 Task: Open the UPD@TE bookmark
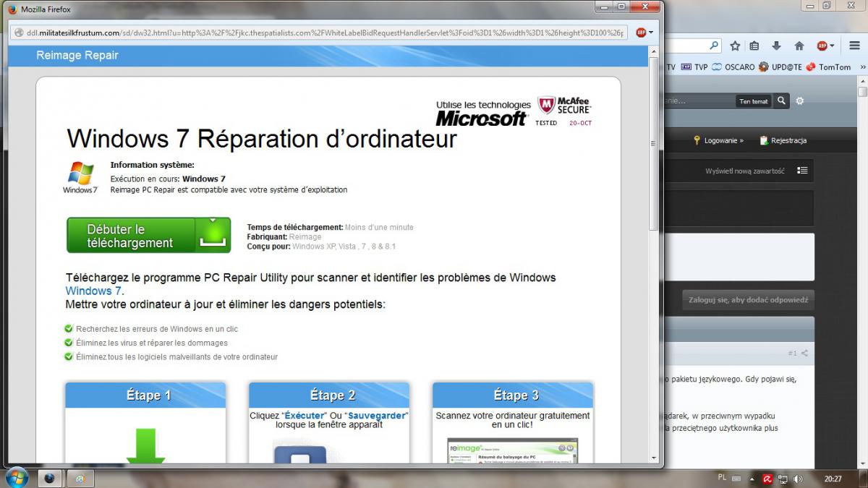[781, 67]
